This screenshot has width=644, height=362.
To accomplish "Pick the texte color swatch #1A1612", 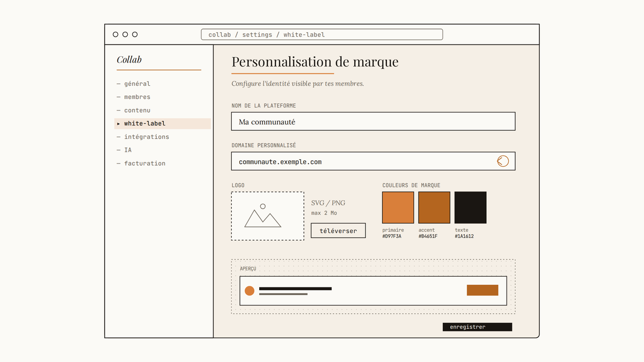I will click(x=471, y=208).
